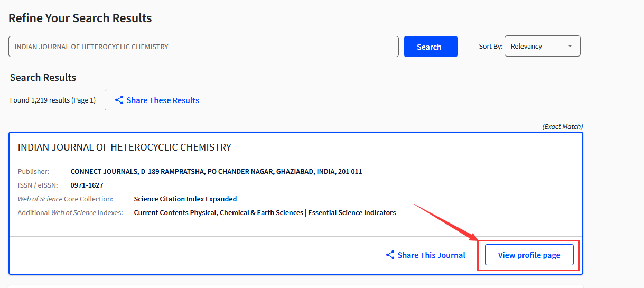Click the Publisher field label
The image size is (644, 288).
point(33,172)
